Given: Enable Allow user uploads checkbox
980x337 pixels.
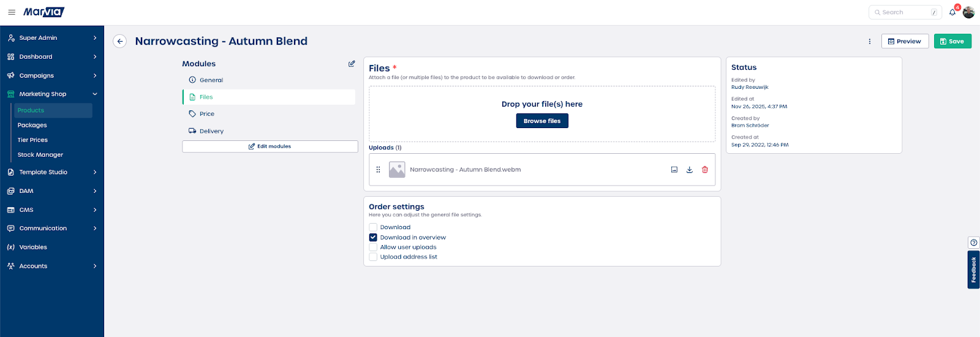Looking at the screenshot, I should click(x=373, y=248).
